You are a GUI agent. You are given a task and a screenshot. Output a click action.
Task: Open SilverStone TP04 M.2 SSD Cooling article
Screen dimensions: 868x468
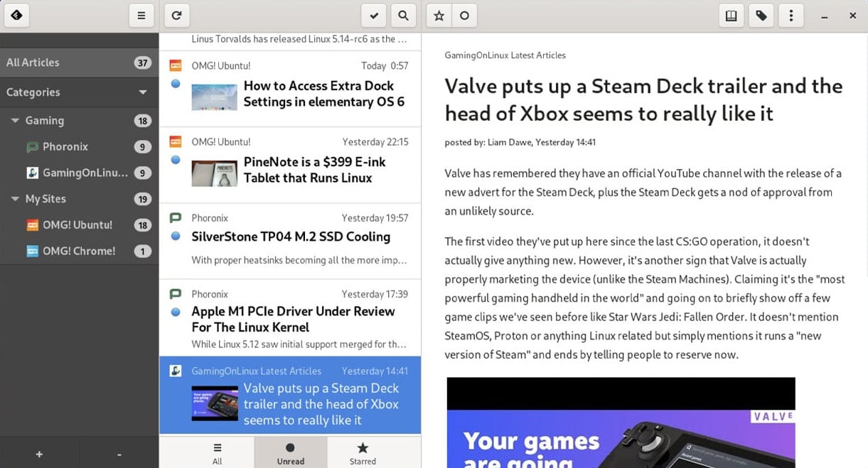pyautogui.click(x=290, y=241)
